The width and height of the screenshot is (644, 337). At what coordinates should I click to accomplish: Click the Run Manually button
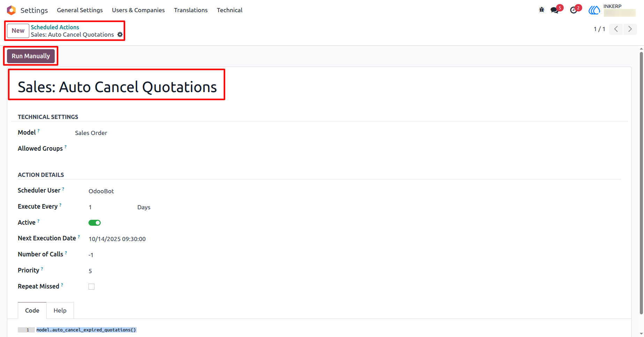31,56
